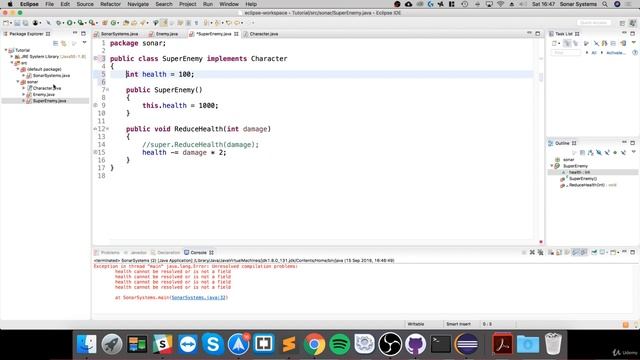Collapse all in Package Explorer
The image size is (640, 360).
click(55, 43)
